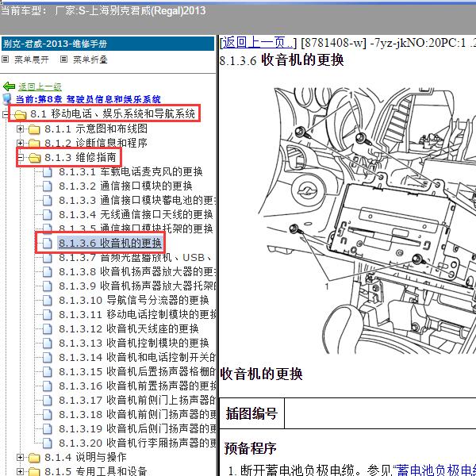Collapse the 8.1.3 维修指南 node

(x=20, y=157)
